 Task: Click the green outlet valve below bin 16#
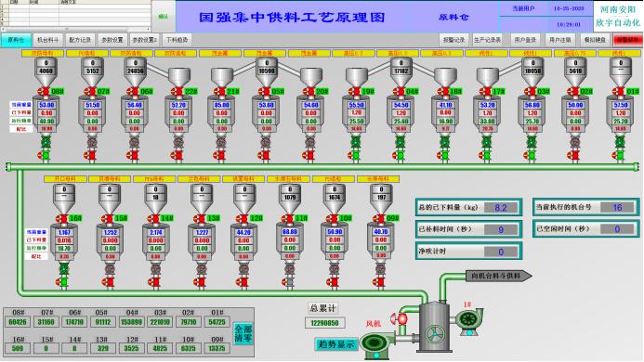point(62,282)
